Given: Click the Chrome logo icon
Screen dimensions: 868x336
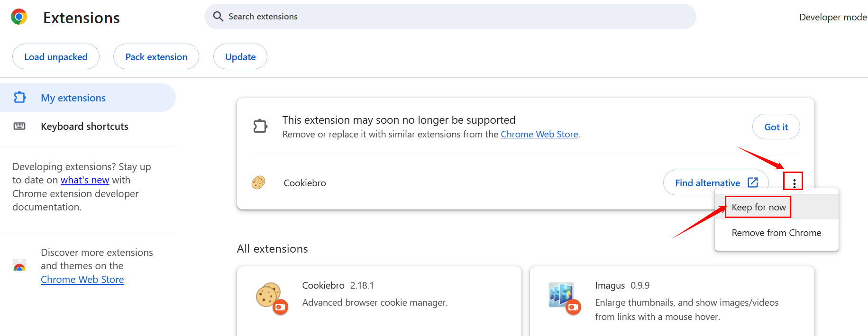Looking at the screenshot, I should 19,17.
